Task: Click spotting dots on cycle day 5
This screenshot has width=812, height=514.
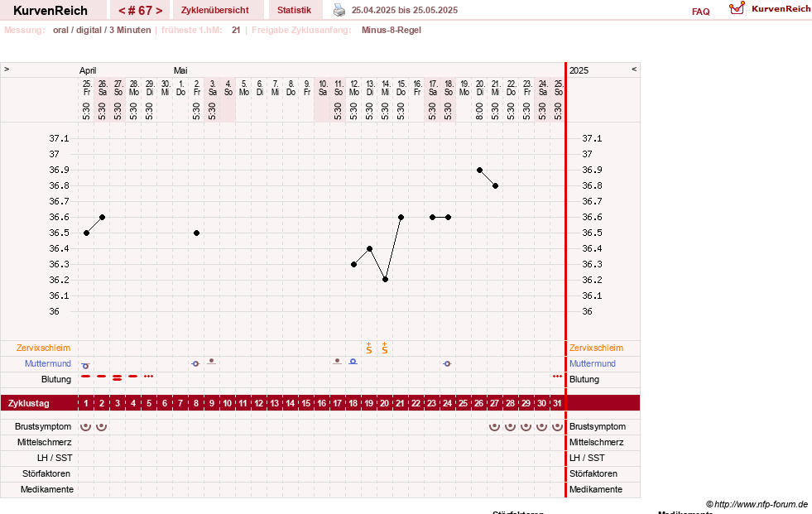Action: coord(149,377)
